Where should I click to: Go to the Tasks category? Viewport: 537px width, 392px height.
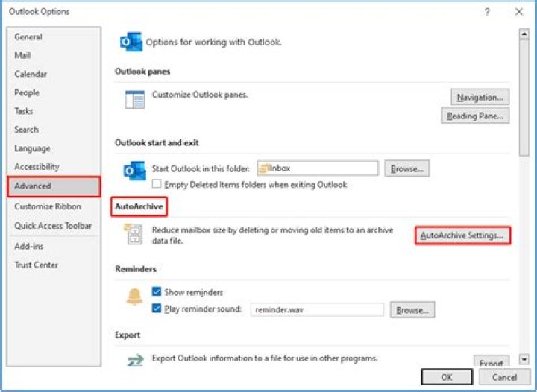coord(54,111)
